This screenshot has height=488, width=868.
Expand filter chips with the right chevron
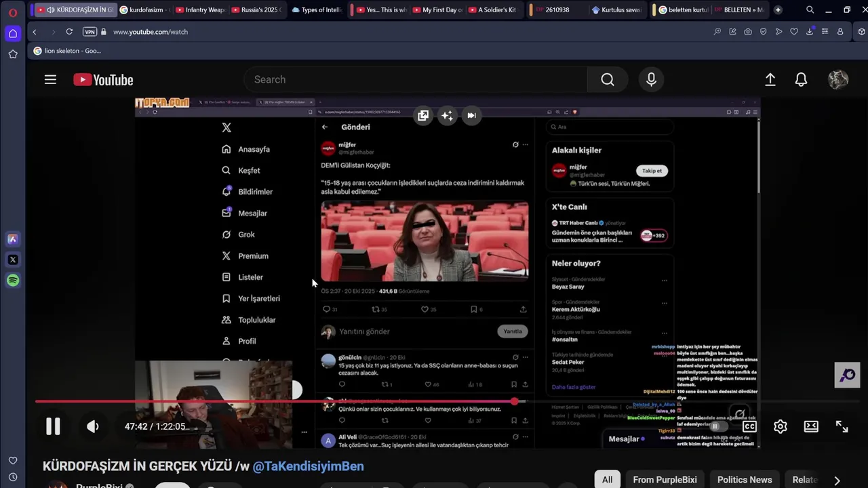coord(837,480)
